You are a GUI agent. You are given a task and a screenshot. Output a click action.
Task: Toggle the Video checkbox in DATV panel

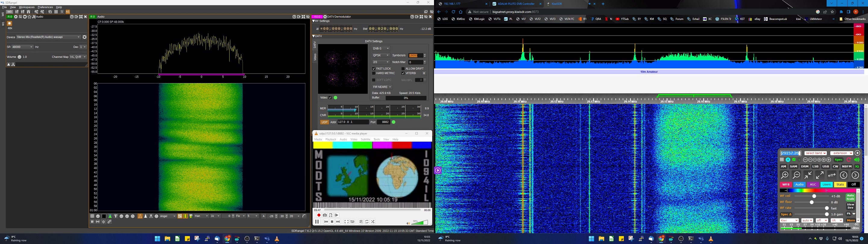(330, 98)
